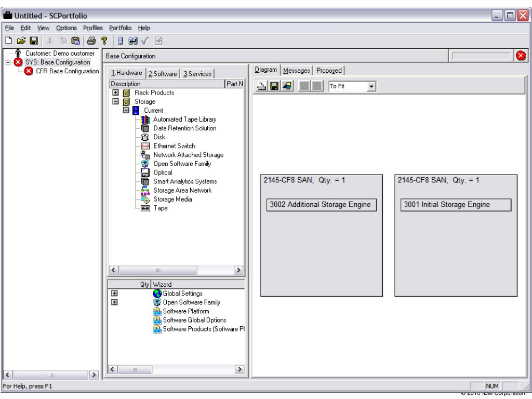Viewport: 532px width, 399px height.
Task: Click wizard list horizontal scrollbar right arrow
Action: 239,369
